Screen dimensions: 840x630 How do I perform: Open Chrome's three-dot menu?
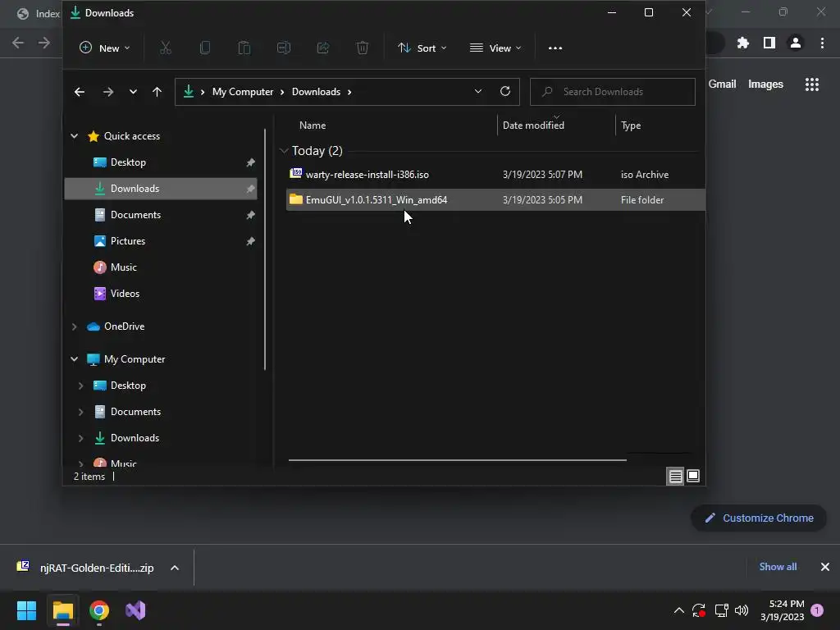click(822, 43)
